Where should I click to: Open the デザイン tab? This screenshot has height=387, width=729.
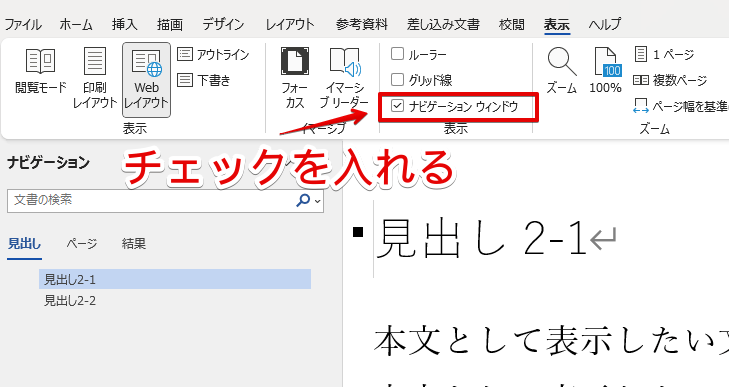223,24
